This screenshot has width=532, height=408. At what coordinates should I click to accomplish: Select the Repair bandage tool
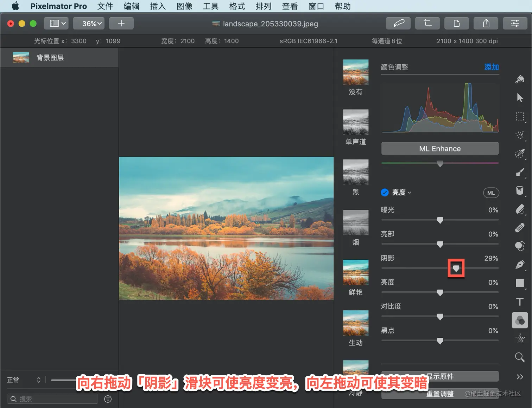[520, 228]
